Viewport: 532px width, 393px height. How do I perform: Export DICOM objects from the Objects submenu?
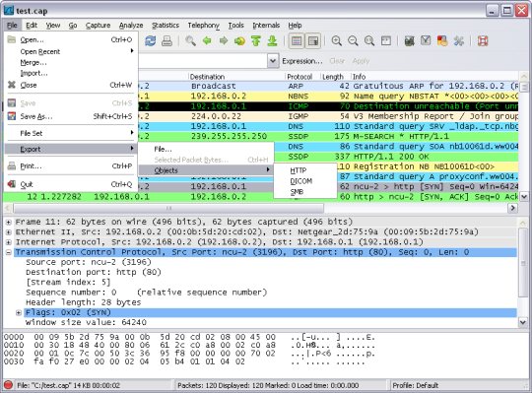304,181
